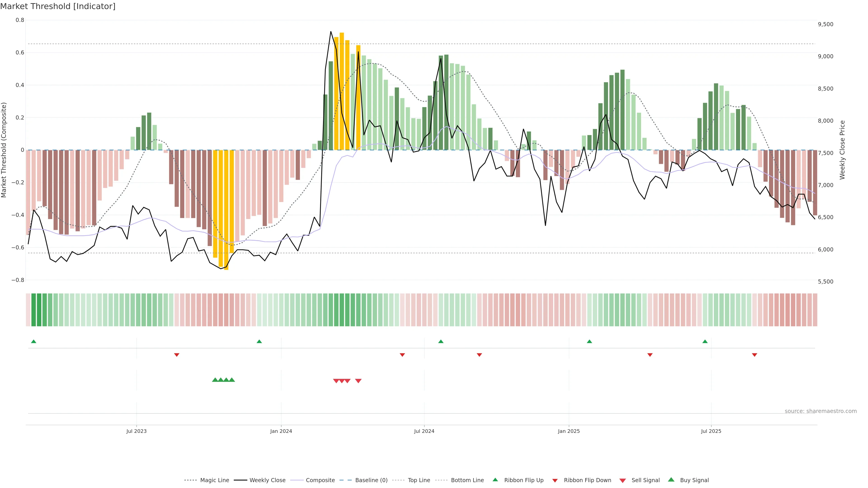Click the leftmost green Buy Signal triangle
This screenshot has height=488, width=868.
[x=215, y=380]
